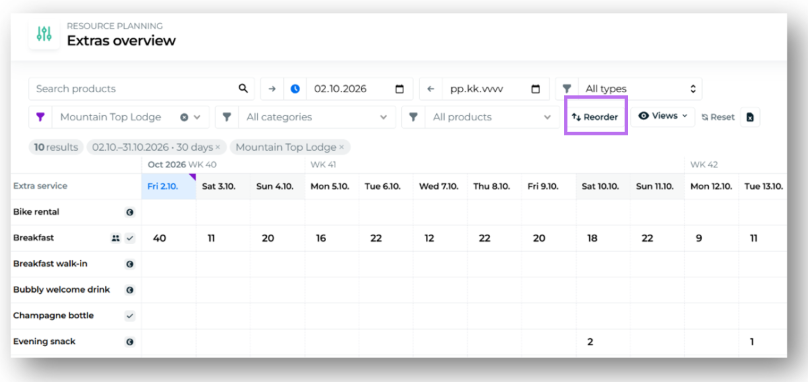Open calendar picker for 02.10.2026 date
This screenshot has width=808, height=382.
[399, 89]
